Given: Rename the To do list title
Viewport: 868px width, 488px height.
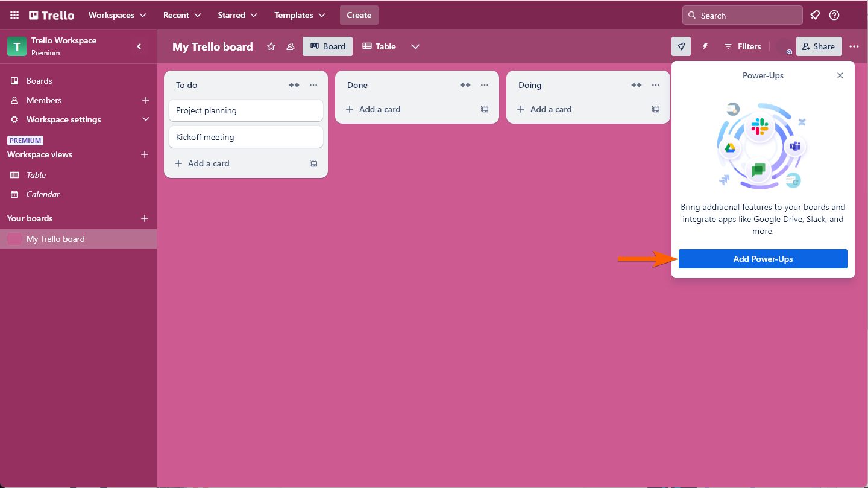Looking at the screenshot, I should [187, 85].
